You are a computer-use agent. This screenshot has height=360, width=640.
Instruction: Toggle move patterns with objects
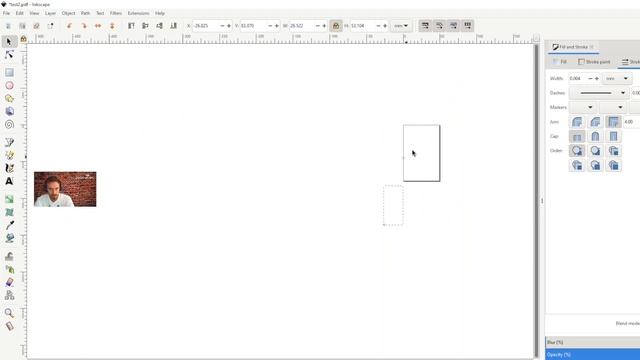coord(468,26)
